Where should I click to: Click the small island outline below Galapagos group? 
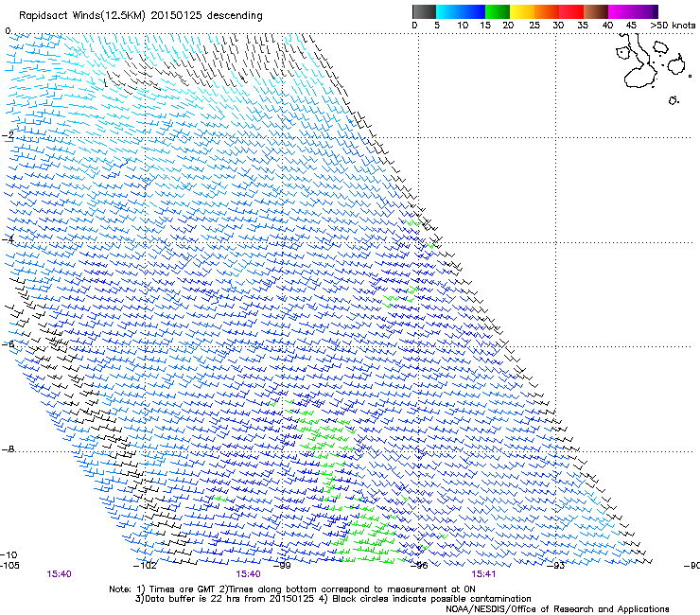coord(674,100)
